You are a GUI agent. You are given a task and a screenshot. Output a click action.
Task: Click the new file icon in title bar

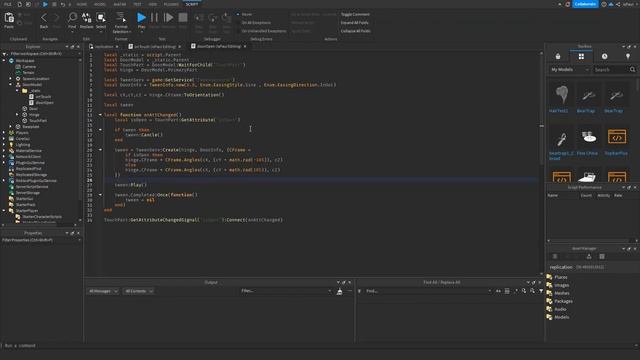[x=20, y=4]
